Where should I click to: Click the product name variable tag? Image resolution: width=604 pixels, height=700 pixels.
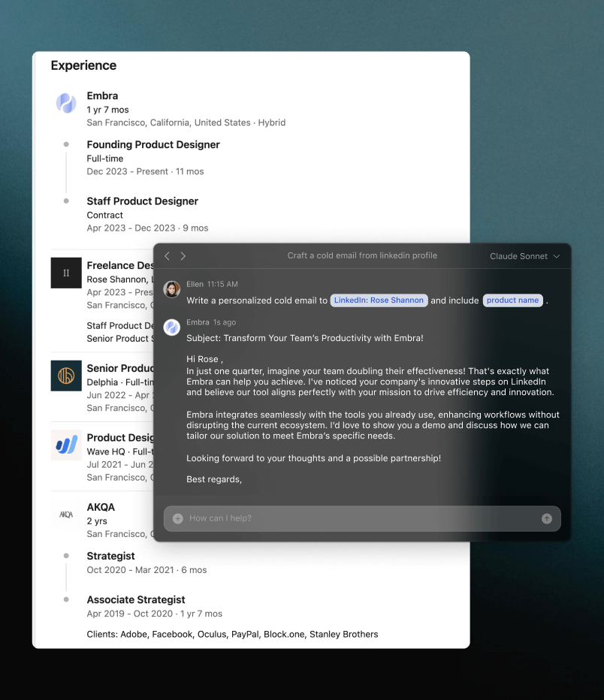tap(512, 300)
